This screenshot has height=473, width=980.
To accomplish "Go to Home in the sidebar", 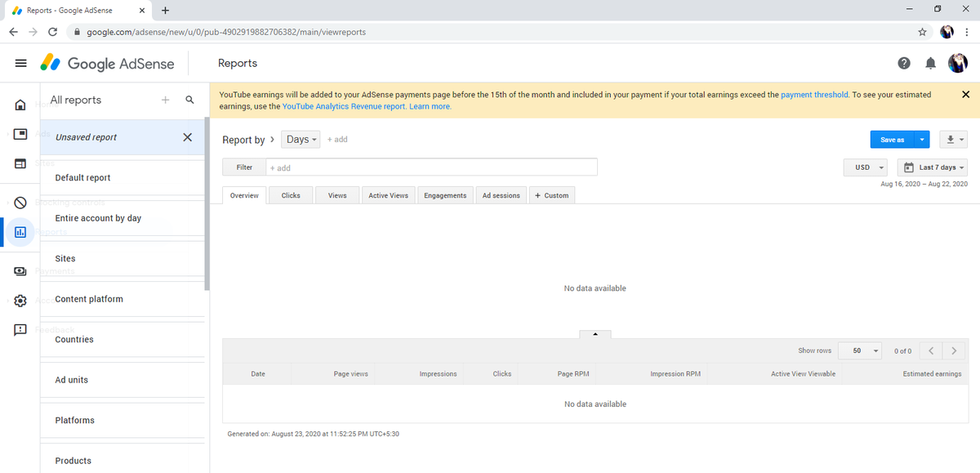I will point(20,105).
